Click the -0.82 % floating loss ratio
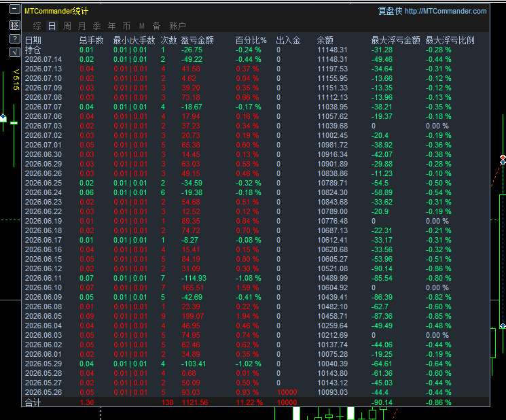This screenshot has width=506, height=420. 438,297
